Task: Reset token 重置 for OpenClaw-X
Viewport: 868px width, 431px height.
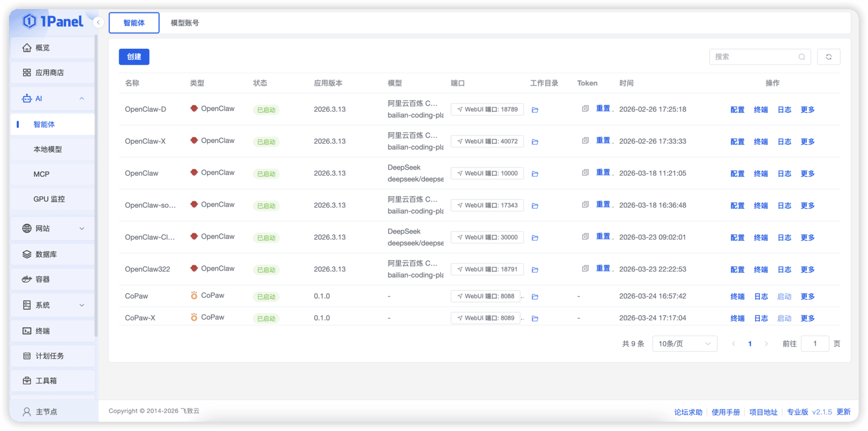Action: point(603,140)
